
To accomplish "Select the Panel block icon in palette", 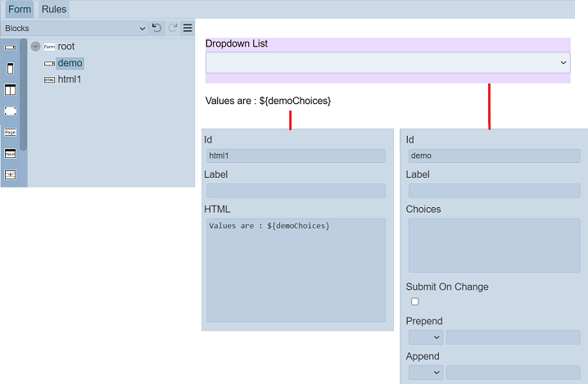I will 11,153.
